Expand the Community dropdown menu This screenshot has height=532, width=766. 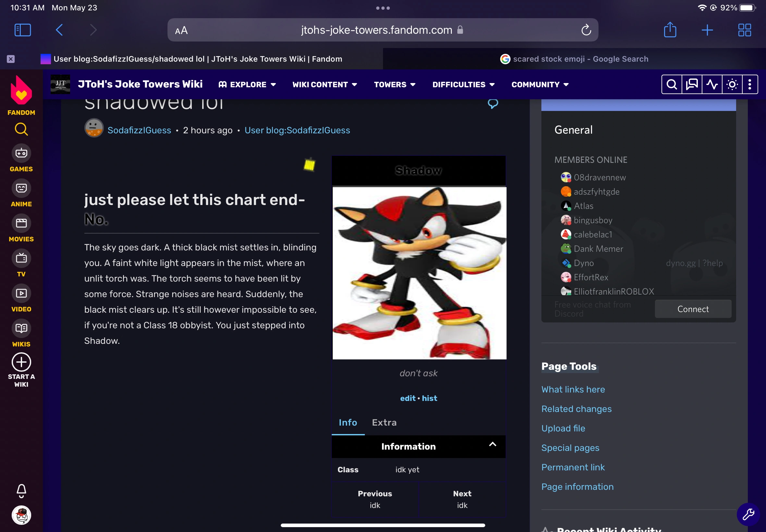pyautogui.click(x=539, y=85)
